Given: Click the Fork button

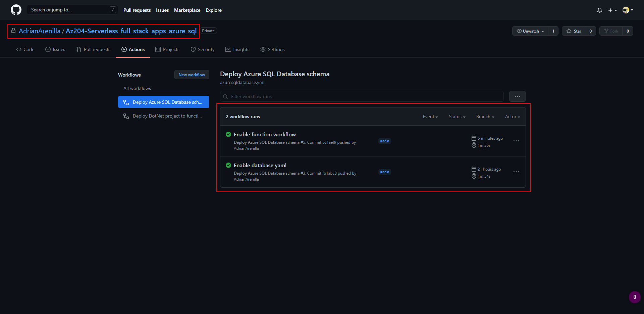Looking at the screenshot, I should pyautogui.click(x=611, y=31).
